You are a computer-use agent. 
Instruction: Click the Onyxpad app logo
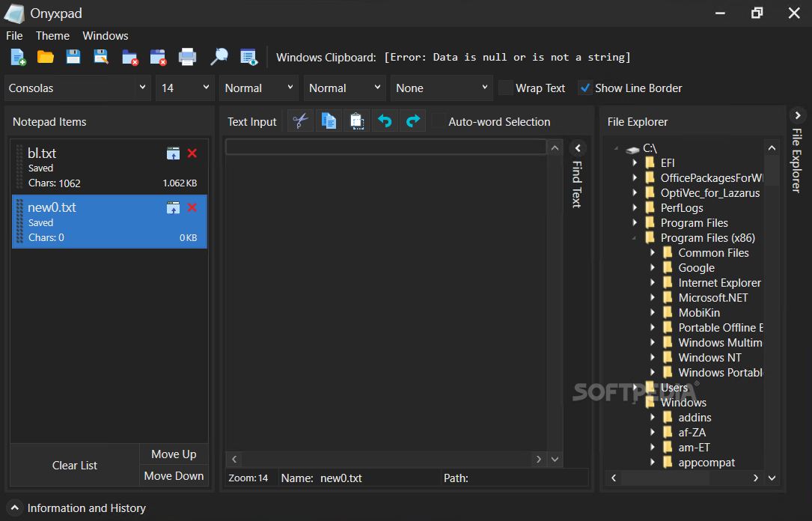coord(14,13)
